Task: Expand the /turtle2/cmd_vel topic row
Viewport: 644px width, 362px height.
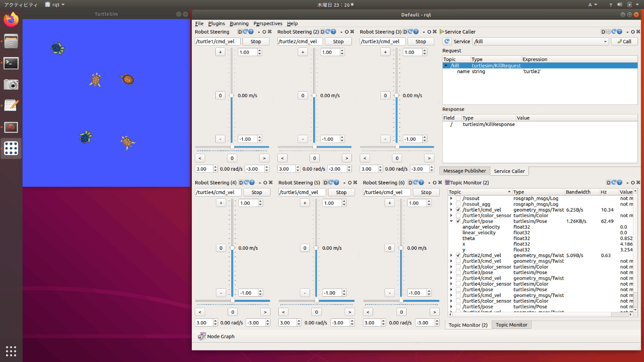Action: (451, 255)
